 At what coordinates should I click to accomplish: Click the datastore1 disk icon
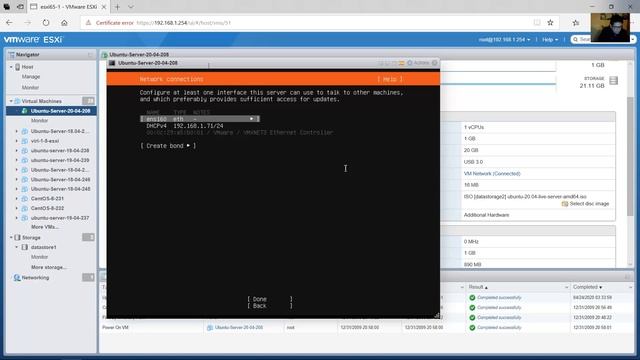(24, 247)
